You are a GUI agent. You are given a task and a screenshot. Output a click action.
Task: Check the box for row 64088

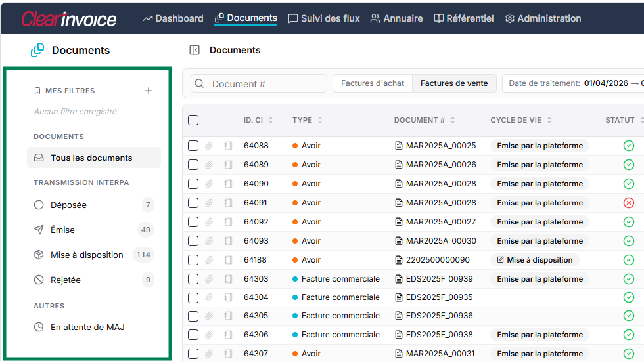click(x=193, y=146)
